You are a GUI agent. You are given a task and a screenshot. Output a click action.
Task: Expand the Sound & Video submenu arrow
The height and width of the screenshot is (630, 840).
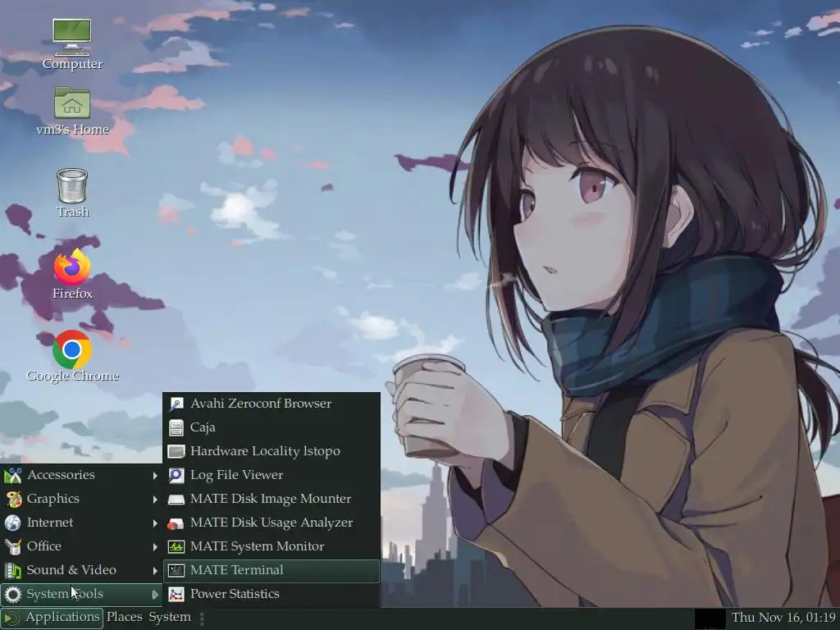[155, 570]
